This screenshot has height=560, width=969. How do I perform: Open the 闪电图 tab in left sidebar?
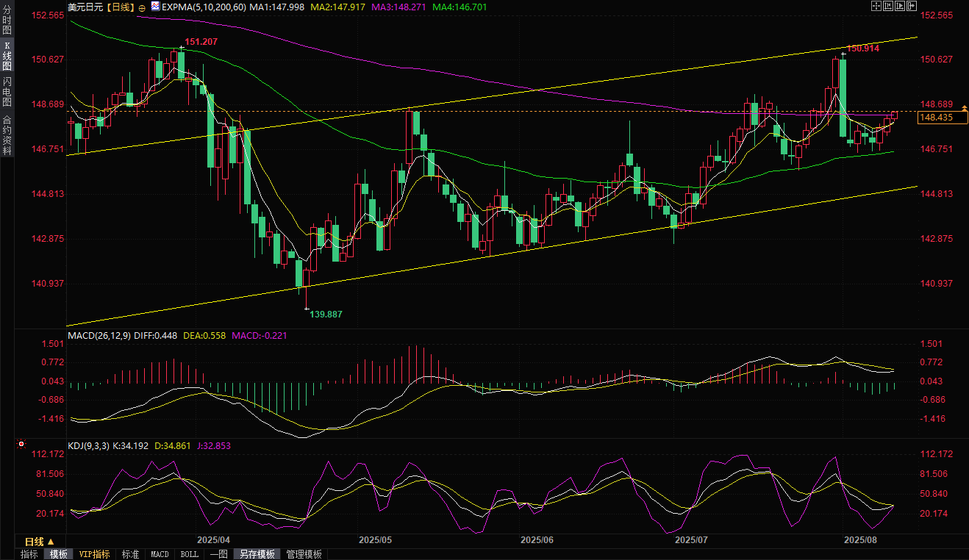click(x=7, y=91)
